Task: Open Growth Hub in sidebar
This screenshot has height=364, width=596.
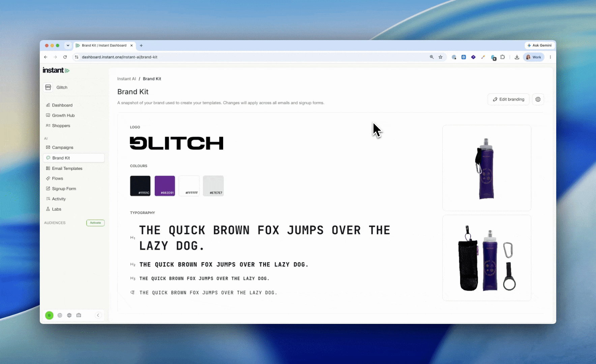Action: pos(60,115)
